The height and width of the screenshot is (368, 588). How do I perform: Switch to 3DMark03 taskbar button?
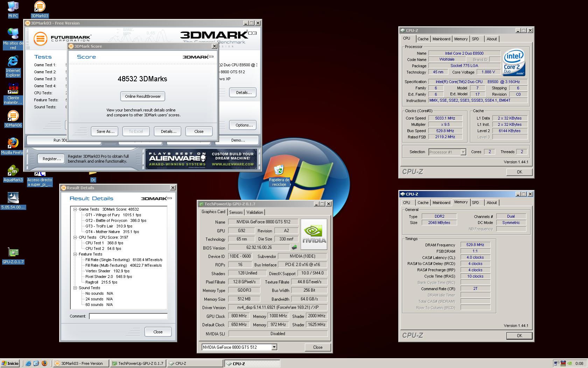point(80,363)
